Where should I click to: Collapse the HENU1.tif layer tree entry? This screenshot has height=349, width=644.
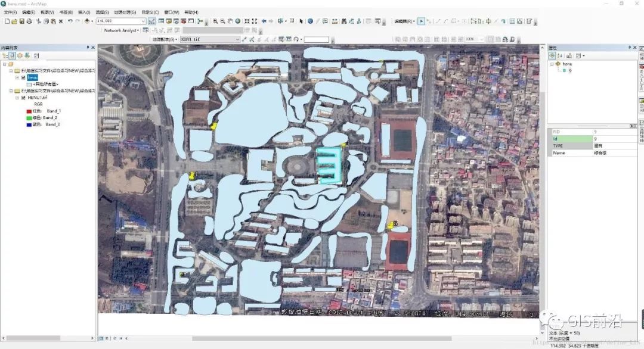[17, 98]
